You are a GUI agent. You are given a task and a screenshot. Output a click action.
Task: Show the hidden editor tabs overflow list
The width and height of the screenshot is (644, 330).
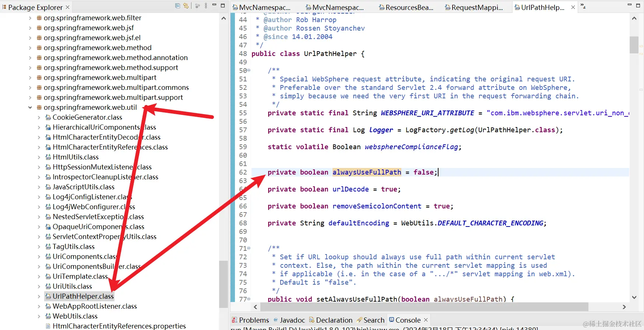pos(583,6)
